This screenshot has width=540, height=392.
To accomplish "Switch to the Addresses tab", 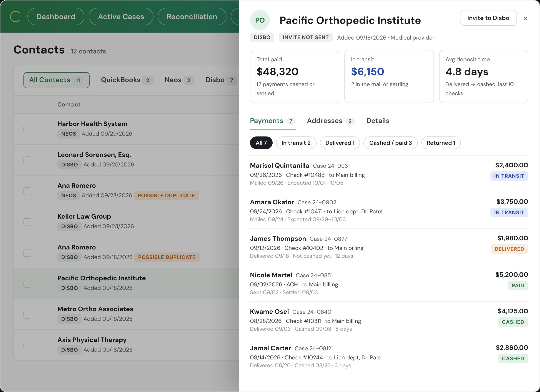I will point(331,121).
